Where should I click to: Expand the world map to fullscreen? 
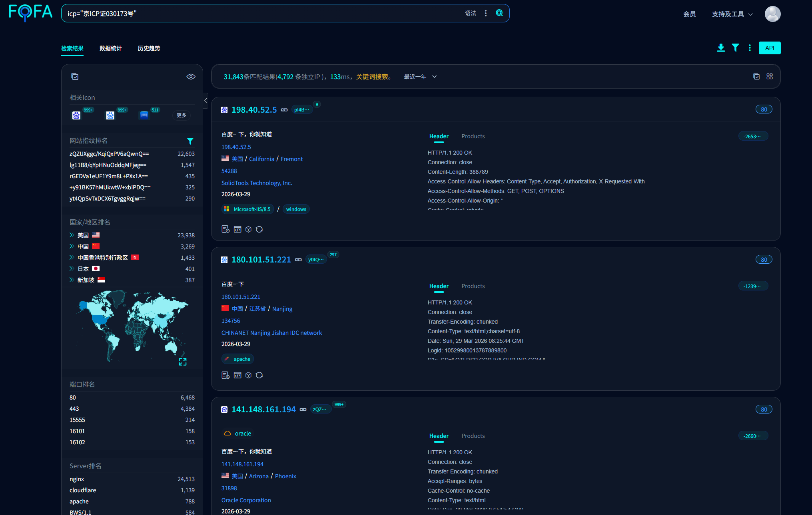[x=183, y=362]
